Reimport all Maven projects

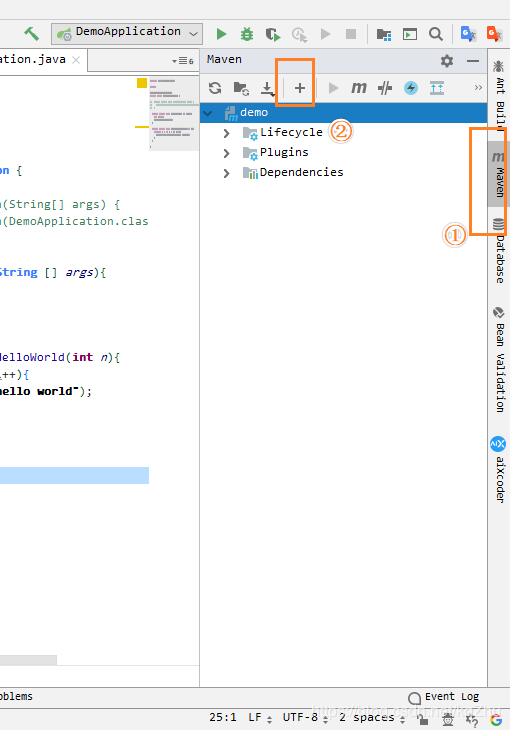click(215, 88)
